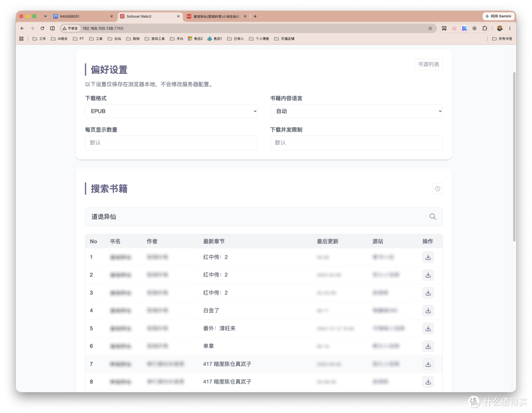Click the page vertical scrollbar
532x413 pixels.
click(x=514, y=156)
